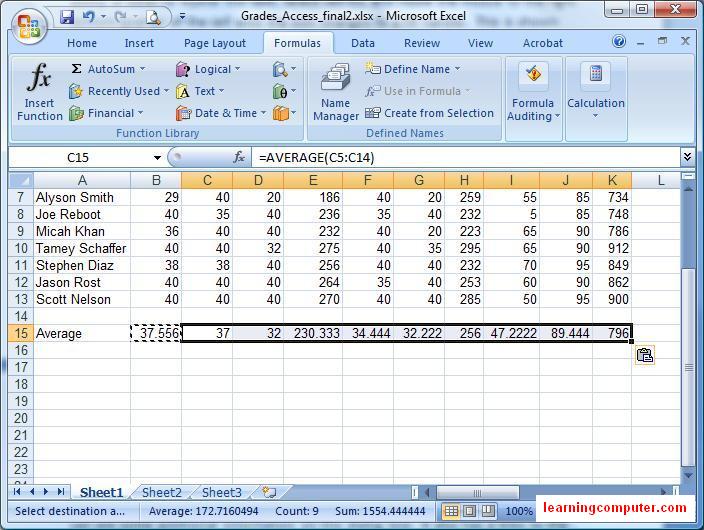Click the Paste Options icon below row 15
This screenshot has width=704, height=530.
point(645,355)
